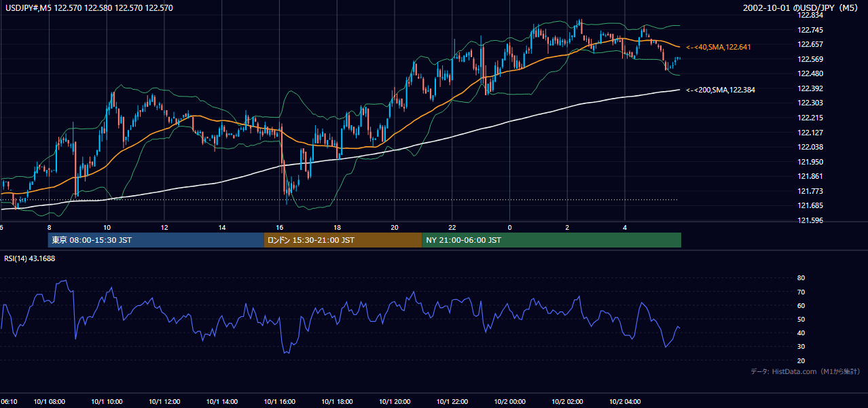Screen dimensions: 868x408
Task: Click price axis value 121.950
Action: [x=810, y=162]
